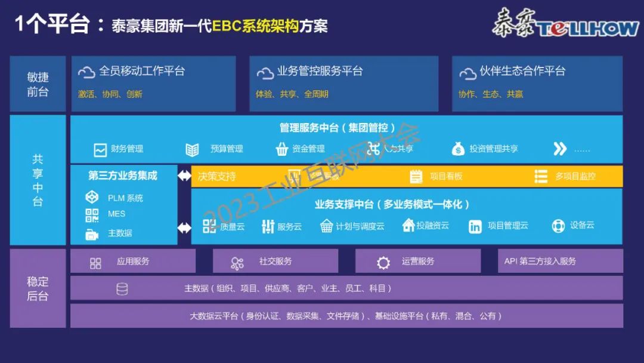The width and height of the screenshot is (644, 363).
Task: Click the 质量云 QR grid icon
Action: (210, 226)
